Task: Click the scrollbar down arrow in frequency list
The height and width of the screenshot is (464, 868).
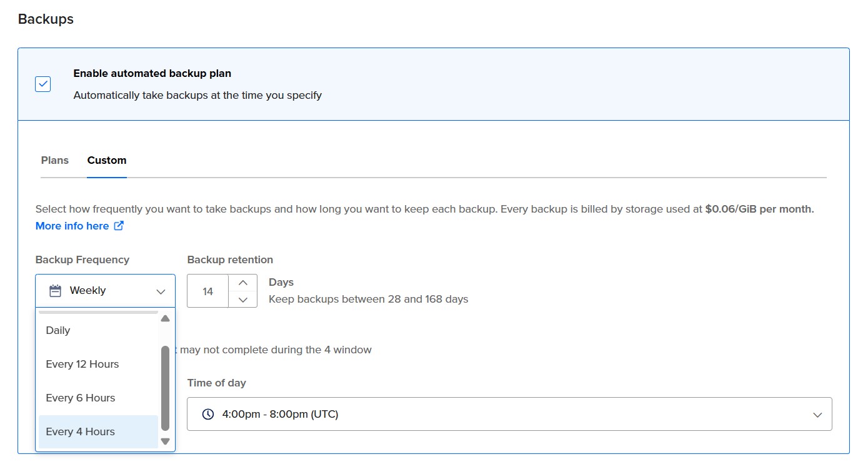Action: click(x=165, y=441)
